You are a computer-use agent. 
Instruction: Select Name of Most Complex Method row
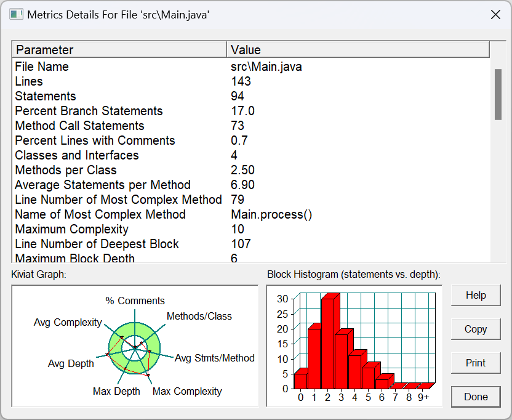point(251,214)
